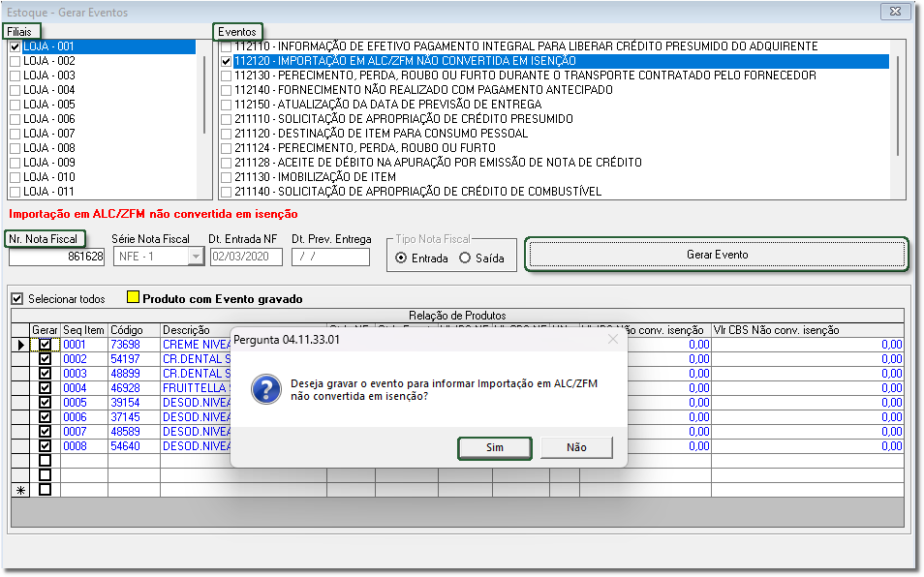Click the Filiais list scrollbar
This screenshot has height=577, width=924.
coord(204,94)
